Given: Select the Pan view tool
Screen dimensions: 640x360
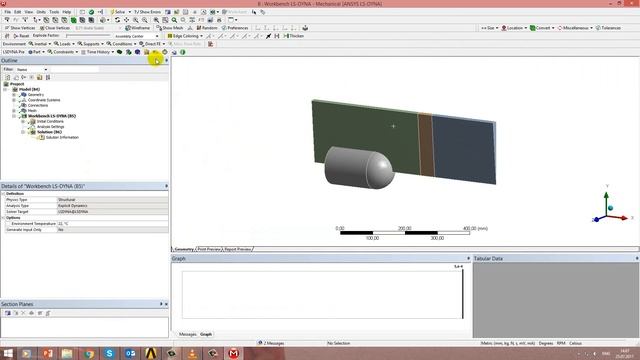Looking at the screenshot, I should tap(127, 20).
